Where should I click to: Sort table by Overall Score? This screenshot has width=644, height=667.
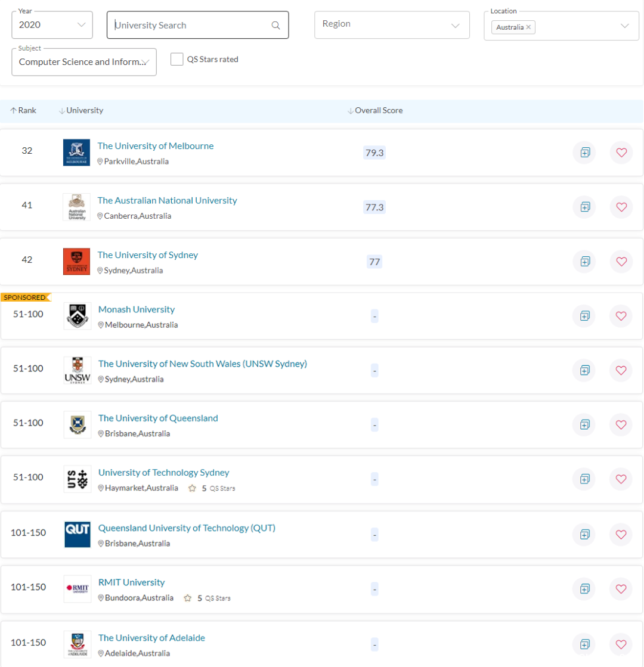coord(375,111)
